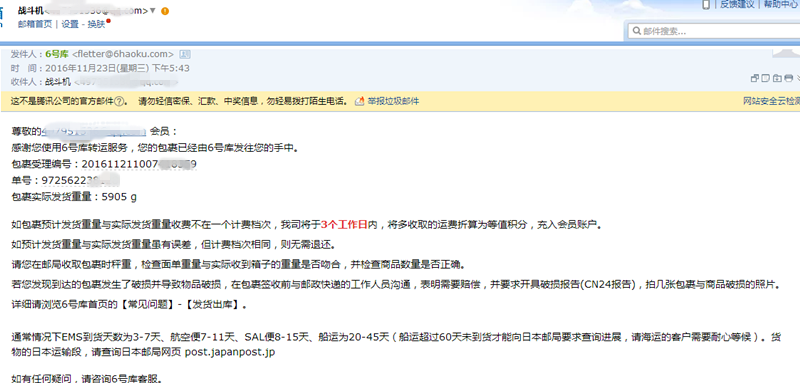
Task: Click 举报垃圾邮件 link
Action: [x=393, y=101]
